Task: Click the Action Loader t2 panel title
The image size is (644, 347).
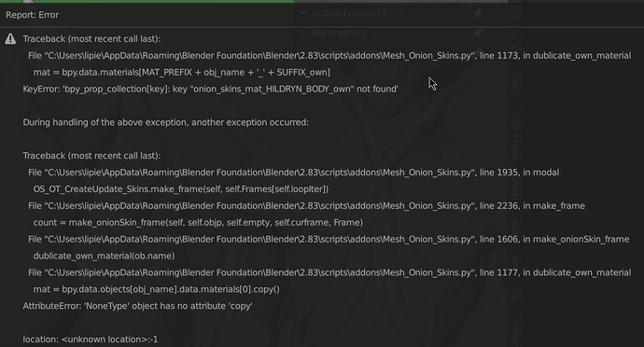Action: 349,13
